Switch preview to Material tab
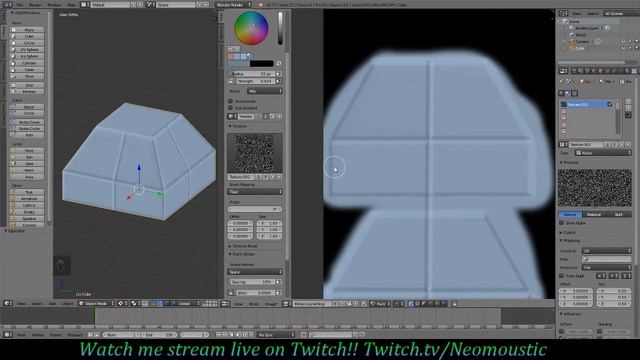The height and width of the screenshot is (360, 640). (594, 214)
